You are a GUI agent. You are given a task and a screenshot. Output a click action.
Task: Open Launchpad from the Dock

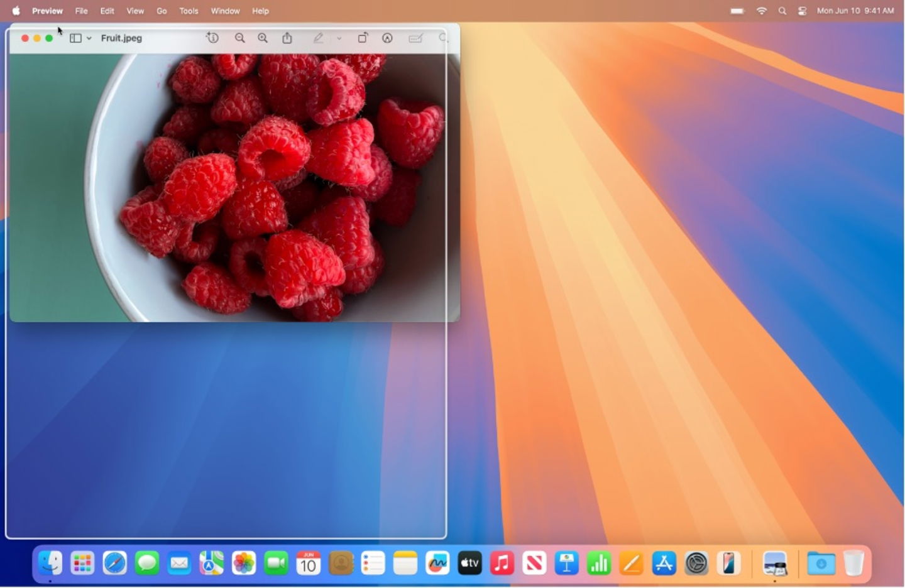point(82,563)
